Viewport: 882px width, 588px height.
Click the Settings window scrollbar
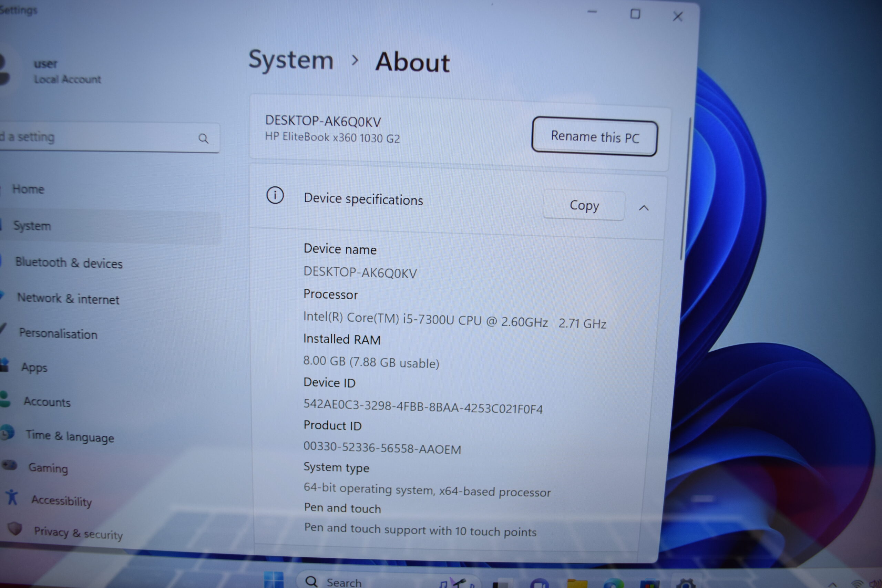pyautogui.click(x=685, y=188)
